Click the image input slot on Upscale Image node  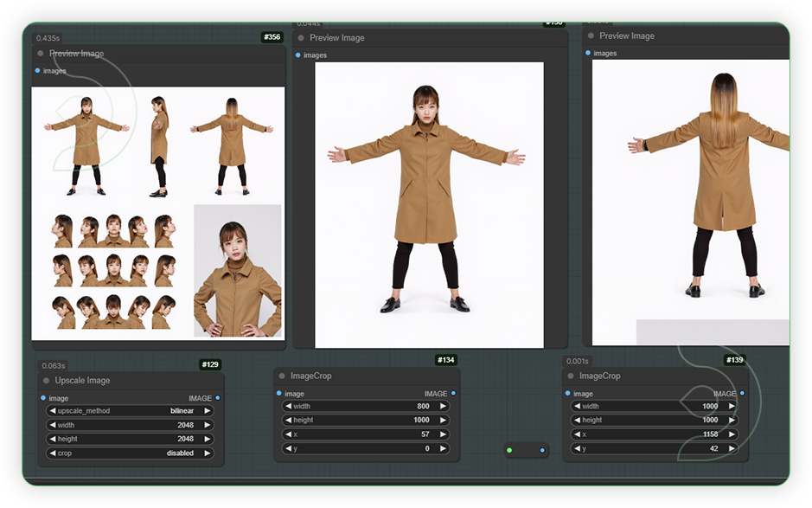click(x=44, y=397)
